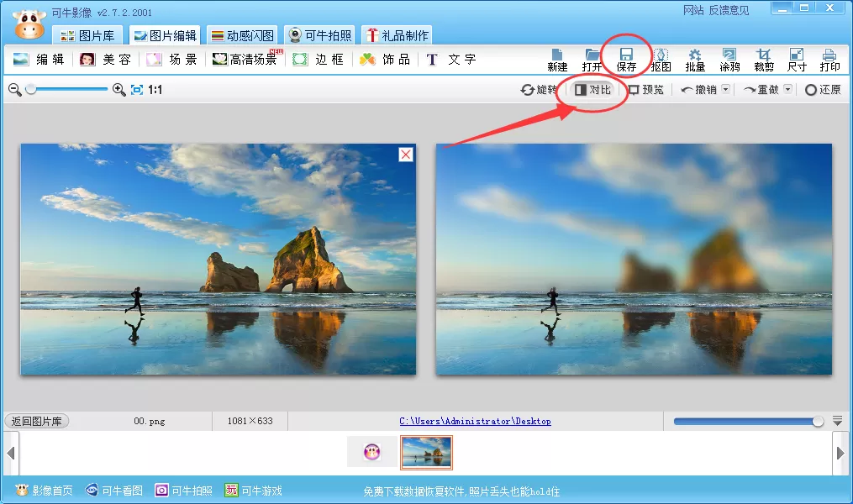Close the original image comparison pane
The height and width of the screenshot is (504, 853).
[x=406, y=155]
